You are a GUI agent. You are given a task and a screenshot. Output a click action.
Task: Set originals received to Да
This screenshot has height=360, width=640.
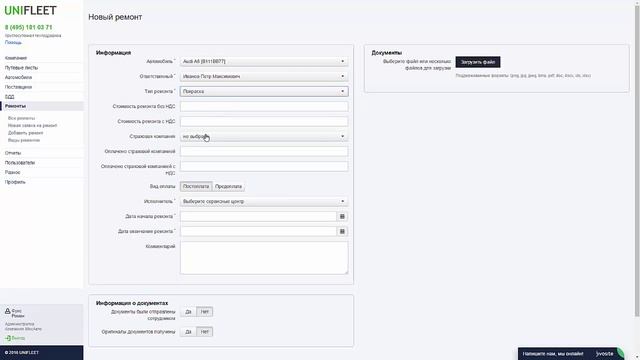[x=188, y=332]
